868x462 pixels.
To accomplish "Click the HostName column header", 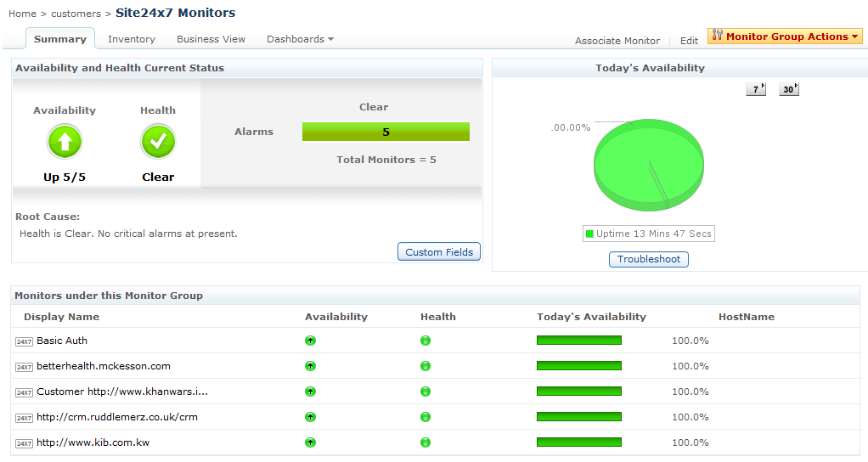I will 747,317.
